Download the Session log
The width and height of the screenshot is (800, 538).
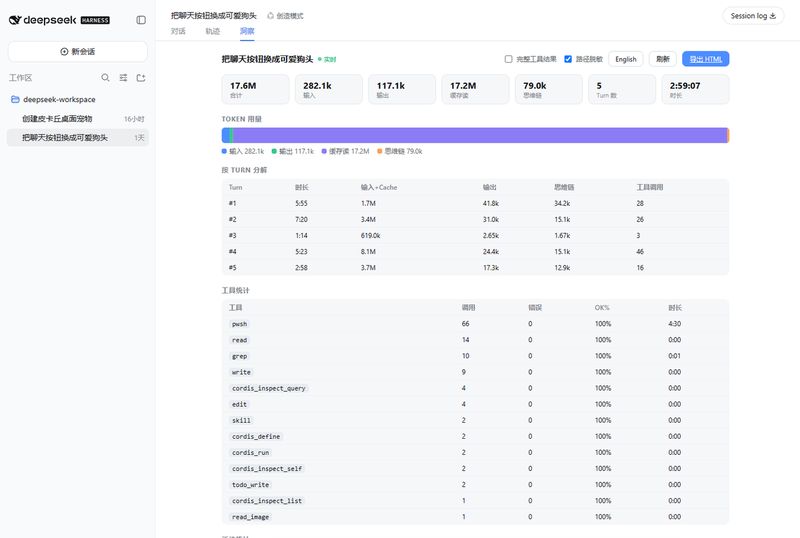pyautogui.click(x=753, y=16)
